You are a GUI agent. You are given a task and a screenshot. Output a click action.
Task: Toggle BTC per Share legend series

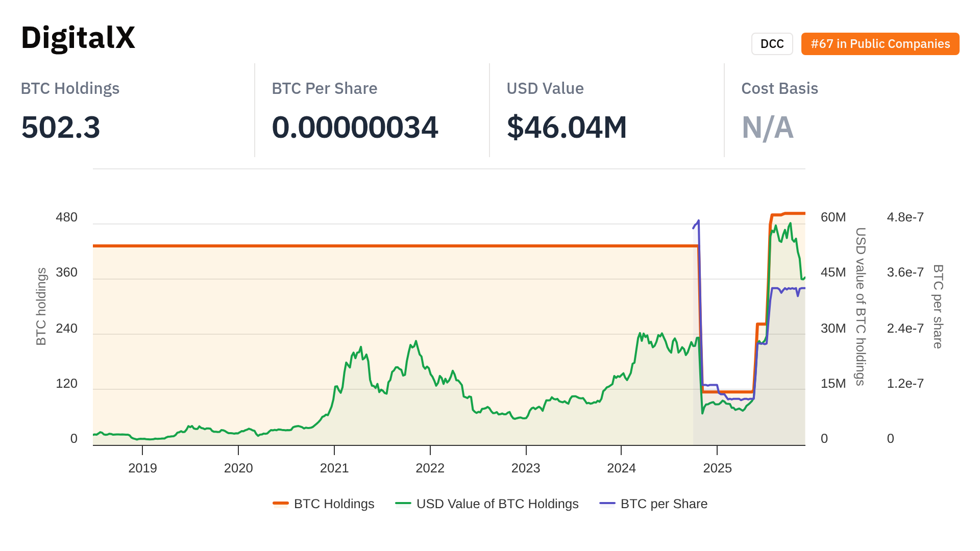(664, 504)
